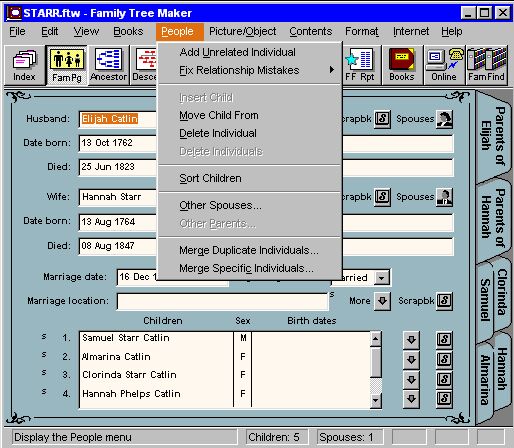Choose Delete Individual
Viewport: 514px width, 448px height.
point(250,133)
